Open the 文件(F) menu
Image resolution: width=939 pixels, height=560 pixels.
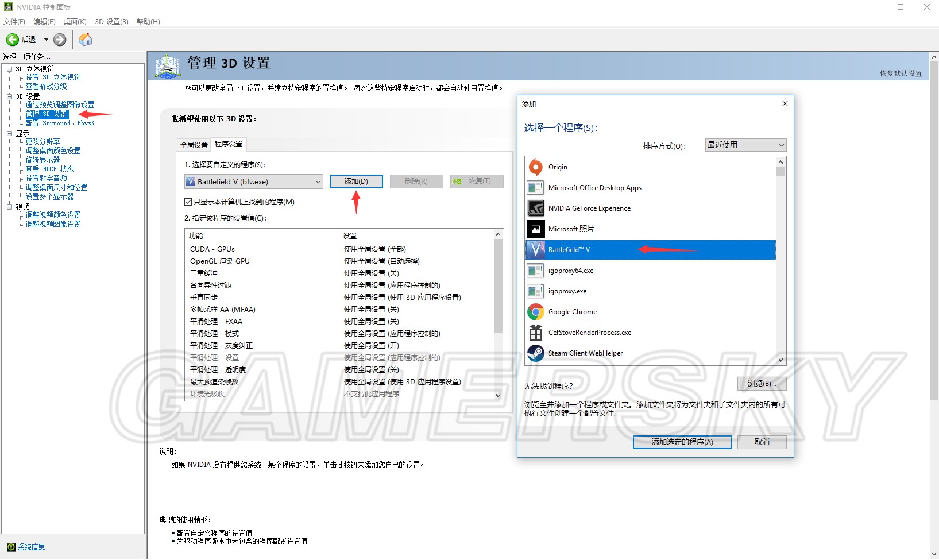click(14, 22)
